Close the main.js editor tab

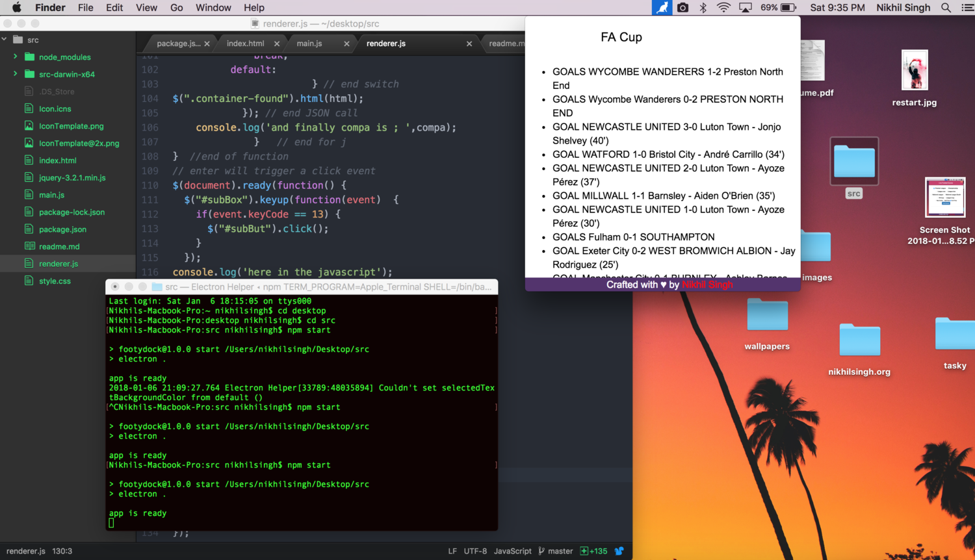pos(346,44)
